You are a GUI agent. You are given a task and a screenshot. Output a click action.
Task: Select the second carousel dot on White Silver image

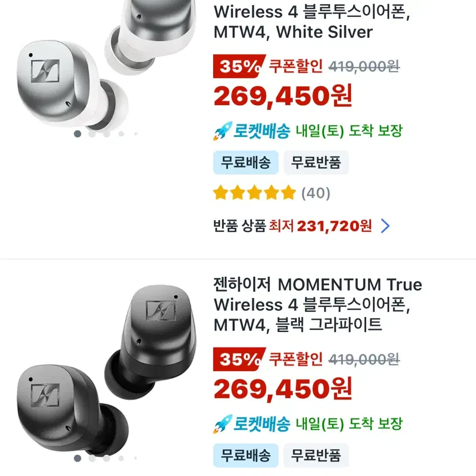(92, 133)
